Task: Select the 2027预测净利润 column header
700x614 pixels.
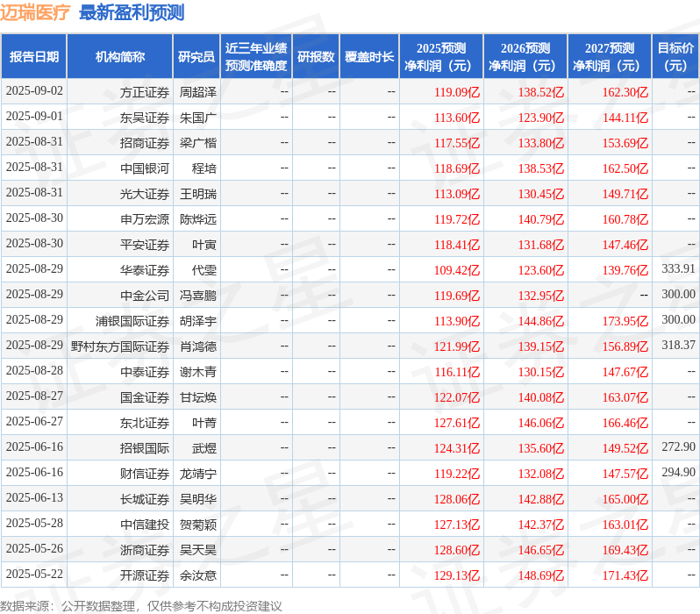Action: coord(610,56)
